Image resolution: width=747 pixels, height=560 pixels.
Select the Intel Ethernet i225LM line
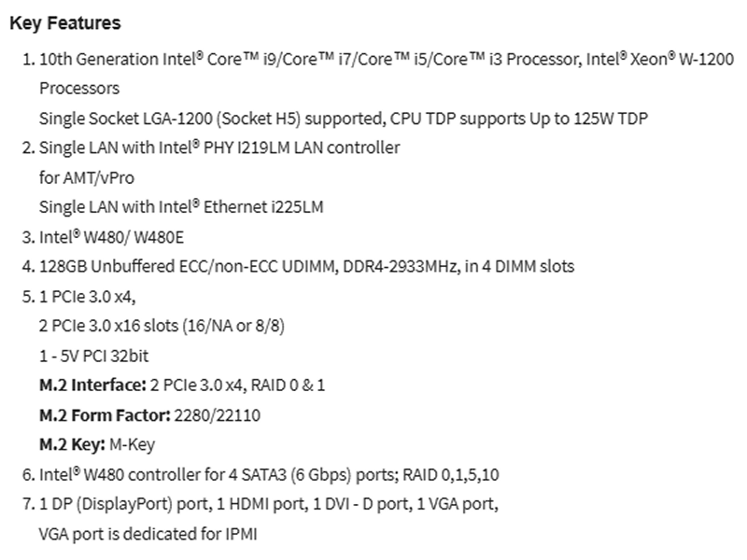coord(181,207)
